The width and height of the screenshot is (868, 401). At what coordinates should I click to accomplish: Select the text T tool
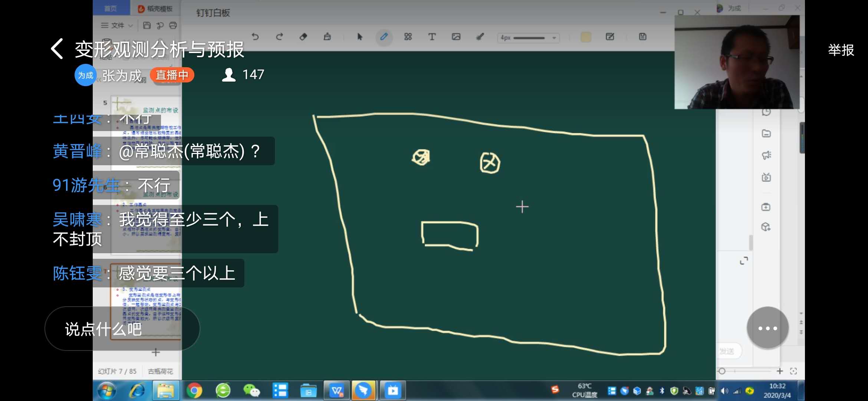pos(432,37)
